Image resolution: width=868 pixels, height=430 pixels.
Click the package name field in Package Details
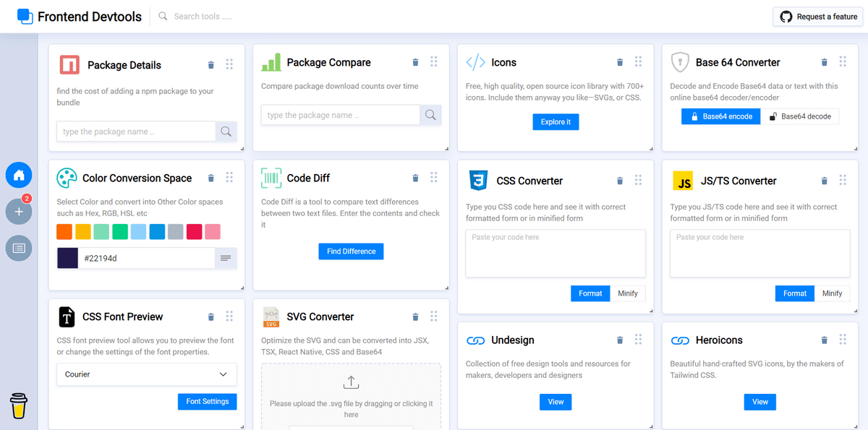pos(136,132)
